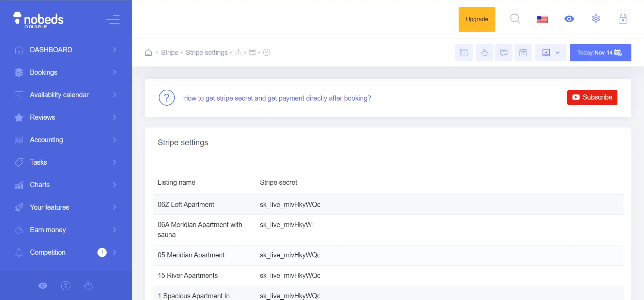
Task: Expand the Charts menu chevron
Action: tap(114, 185)
